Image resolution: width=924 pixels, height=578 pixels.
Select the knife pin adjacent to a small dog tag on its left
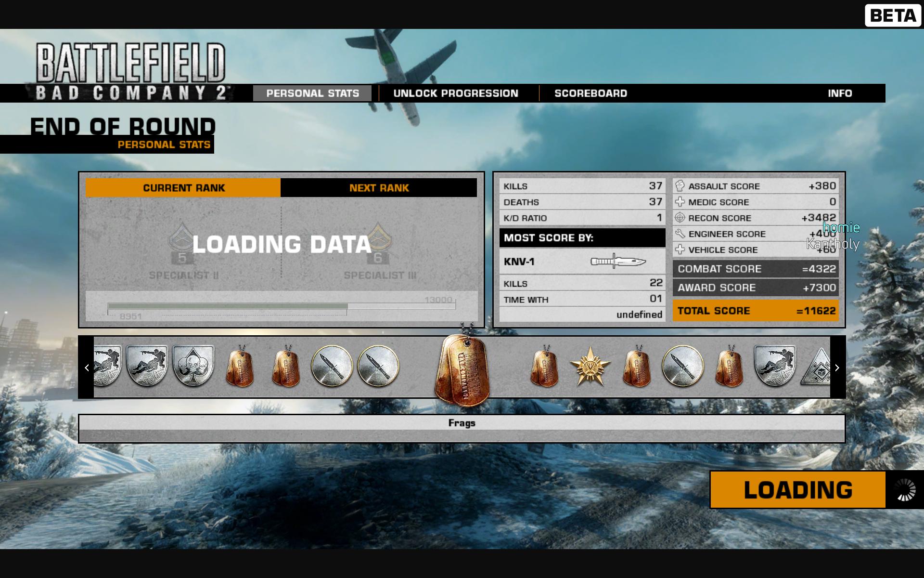(x=332, y=366)
